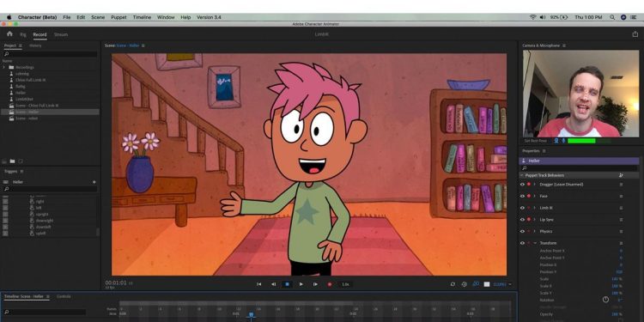The image size is (644, 322).
Task: Go to start of scene
Action: 259,284
